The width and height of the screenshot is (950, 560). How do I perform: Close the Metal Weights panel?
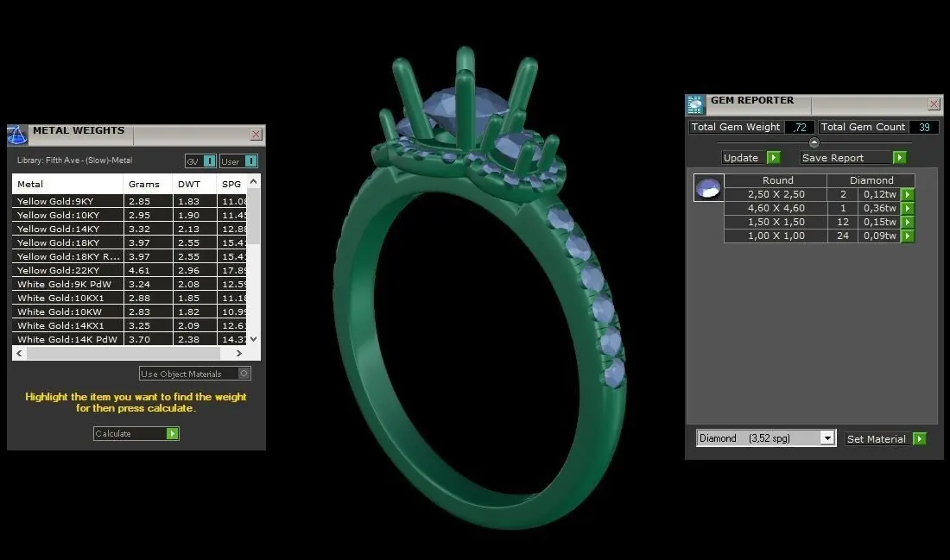pos(256,135)
